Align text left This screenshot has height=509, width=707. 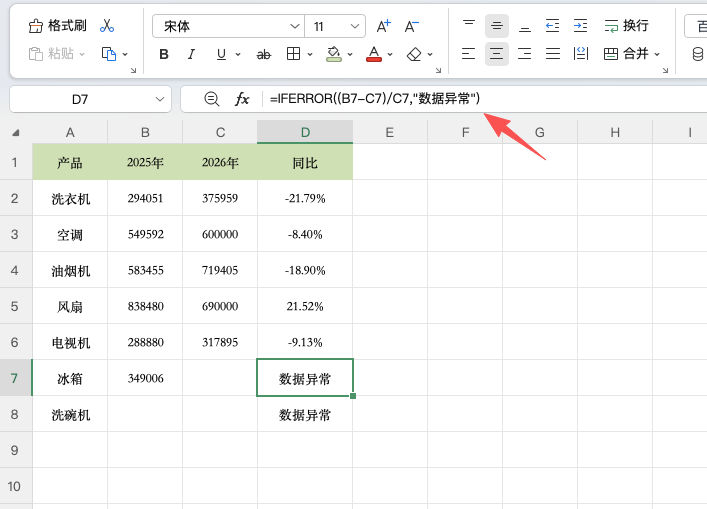[469, 54]
